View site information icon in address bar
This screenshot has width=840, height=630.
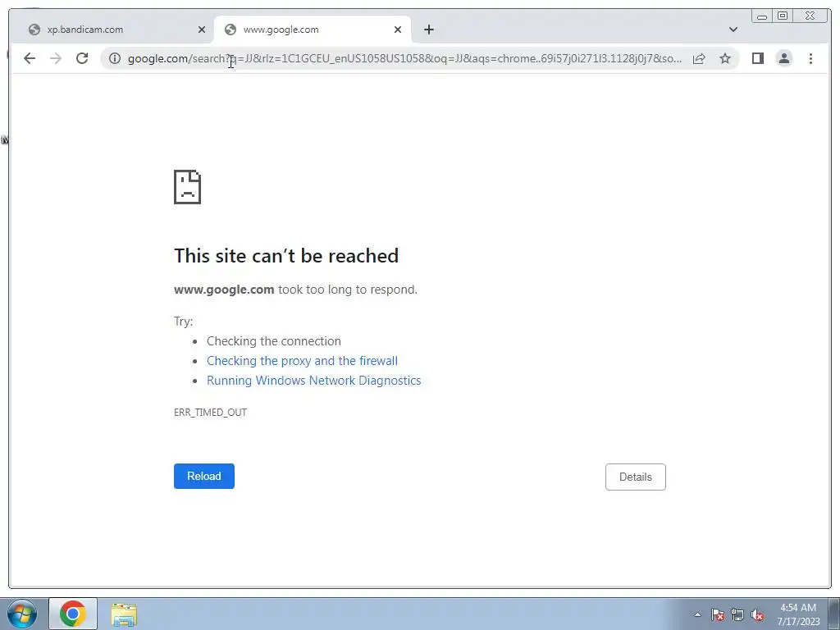point(115,58)
